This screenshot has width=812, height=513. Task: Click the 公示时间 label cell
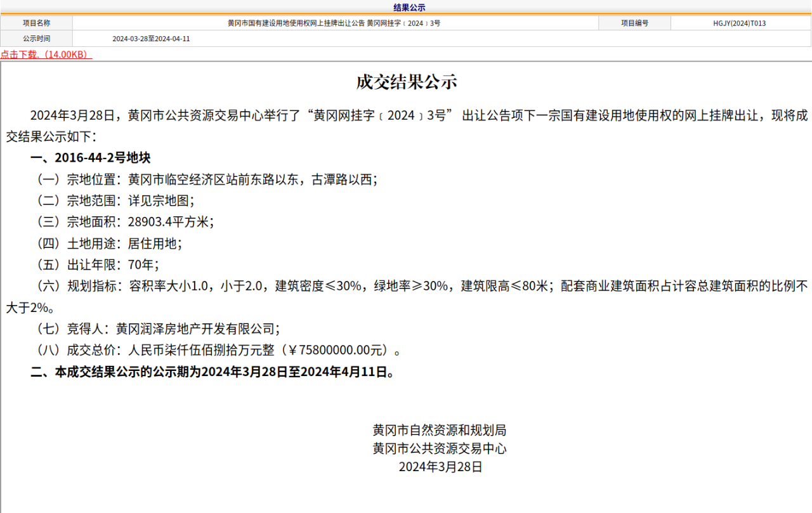click(x=36, y=39)
